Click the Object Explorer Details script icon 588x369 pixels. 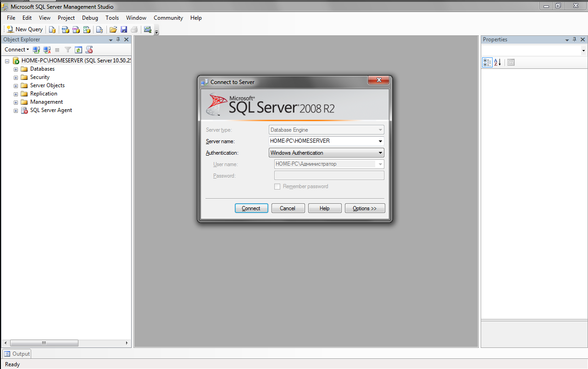(x=89, y=50)
